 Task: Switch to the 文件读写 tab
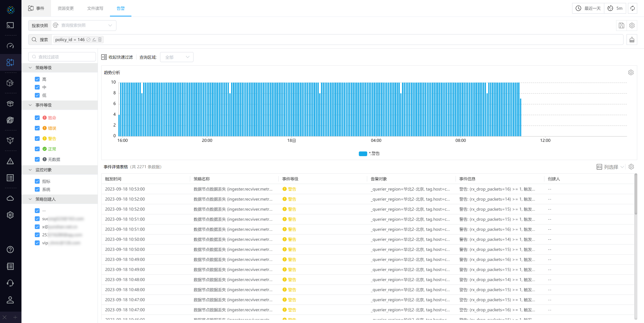pyautogui.click(x=95, y=8)
